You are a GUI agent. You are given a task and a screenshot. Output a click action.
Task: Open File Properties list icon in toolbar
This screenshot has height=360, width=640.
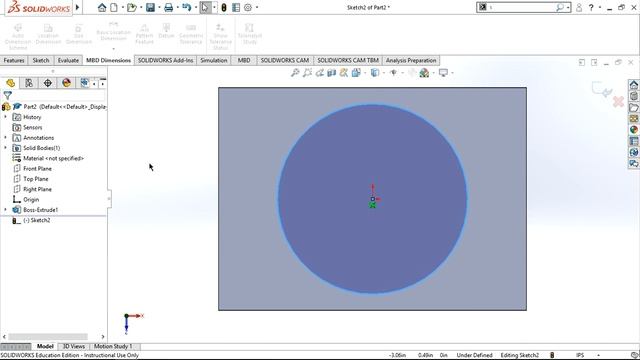click(x=236, y=7)
